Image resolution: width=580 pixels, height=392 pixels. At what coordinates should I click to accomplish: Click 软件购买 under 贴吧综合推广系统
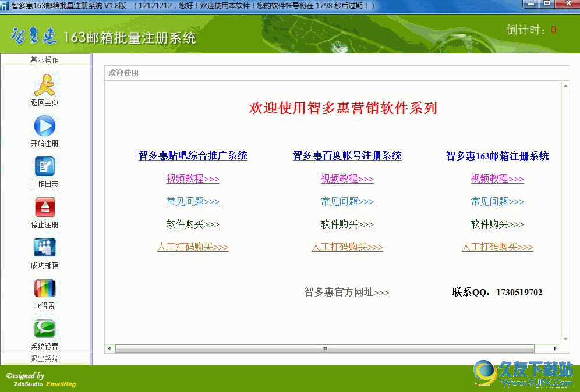tap(193, 224)
